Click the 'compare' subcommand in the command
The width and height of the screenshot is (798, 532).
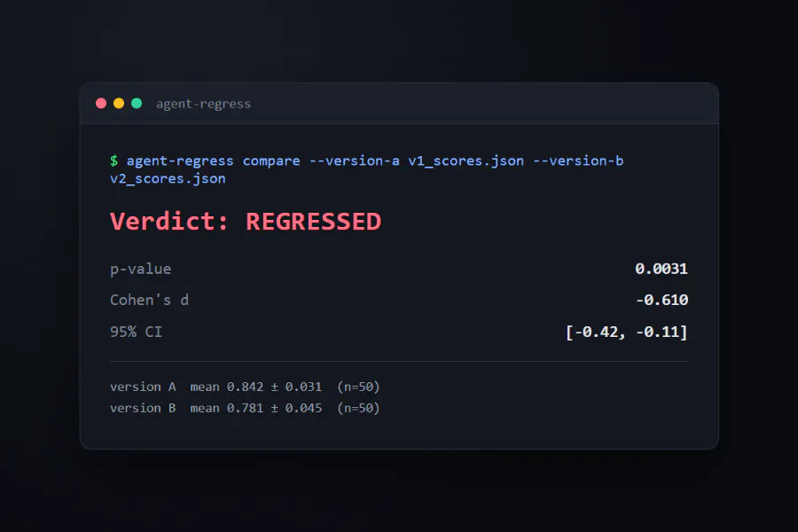pyautogui.click(x=271, y=160)
